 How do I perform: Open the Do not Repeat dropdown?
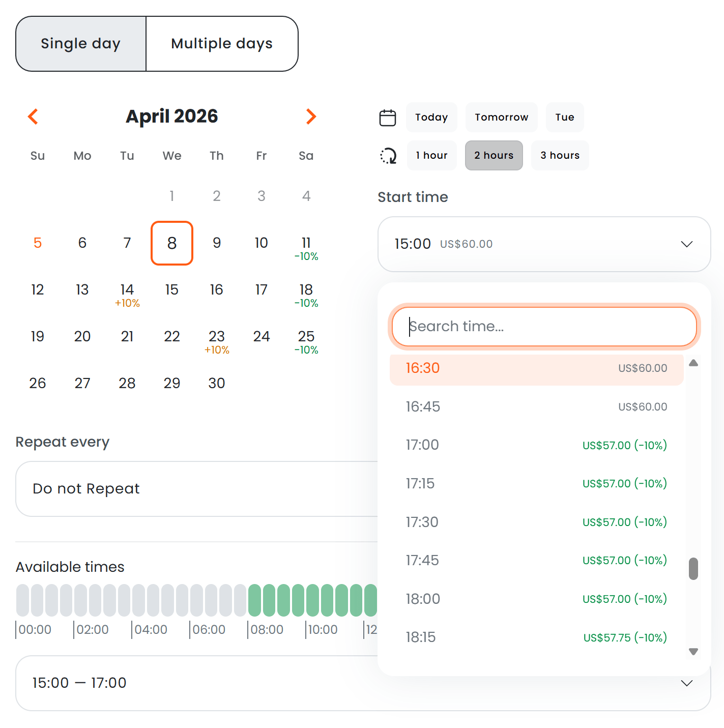pos(196,489)
